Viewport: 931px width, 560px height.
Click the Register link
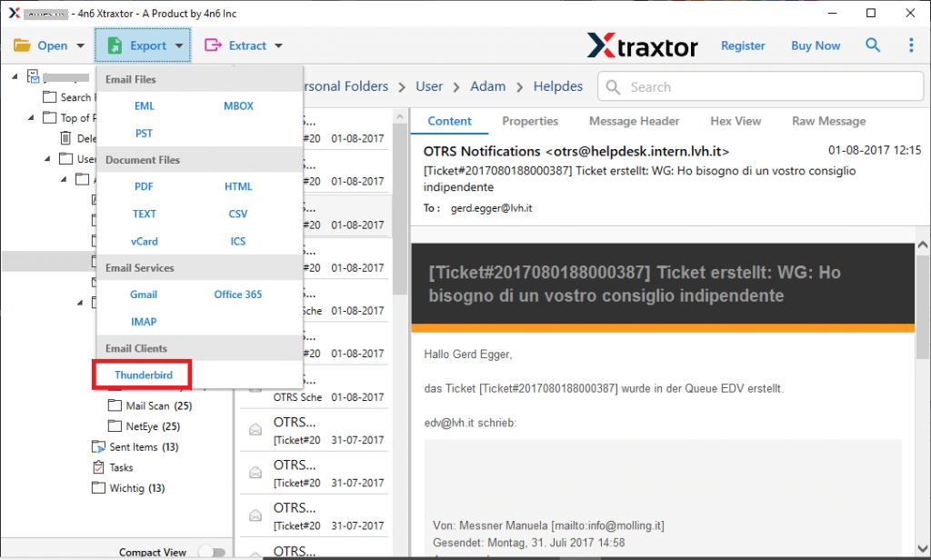tap(743, 45)
